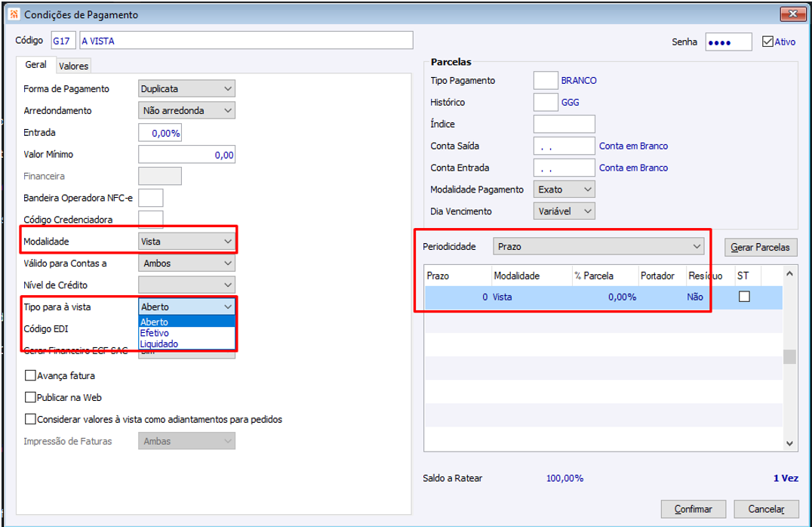Collapse the Tipo para à vista dropdown

[x=186, y=307]
